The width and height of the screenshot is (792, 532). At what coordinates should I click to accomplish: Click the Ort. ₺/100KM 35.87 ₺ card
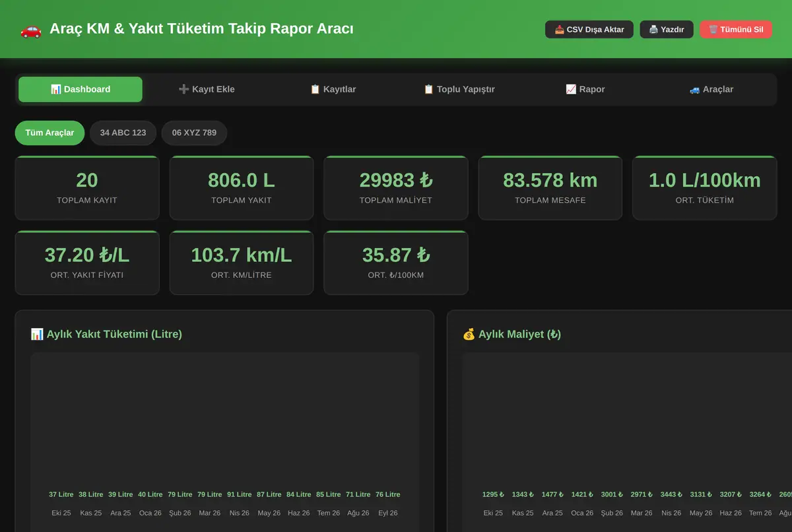(x=396, y=263)
